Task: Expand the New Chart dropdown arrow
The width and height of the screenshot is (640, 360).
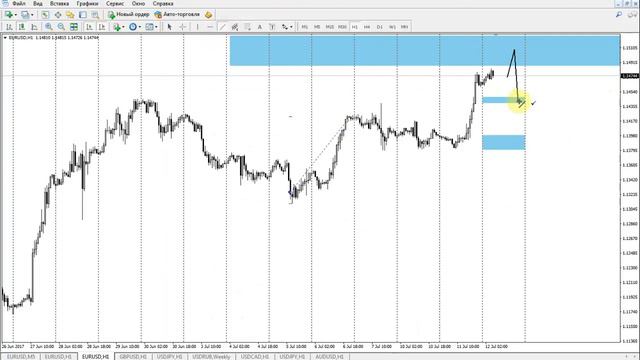Action: pyautogui.click(x=16, y=15)
